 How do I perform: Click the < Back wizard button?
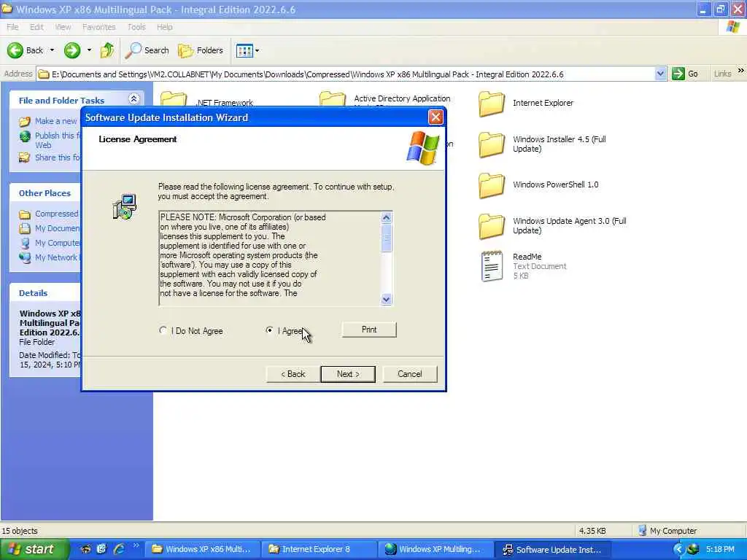point(293,374)
